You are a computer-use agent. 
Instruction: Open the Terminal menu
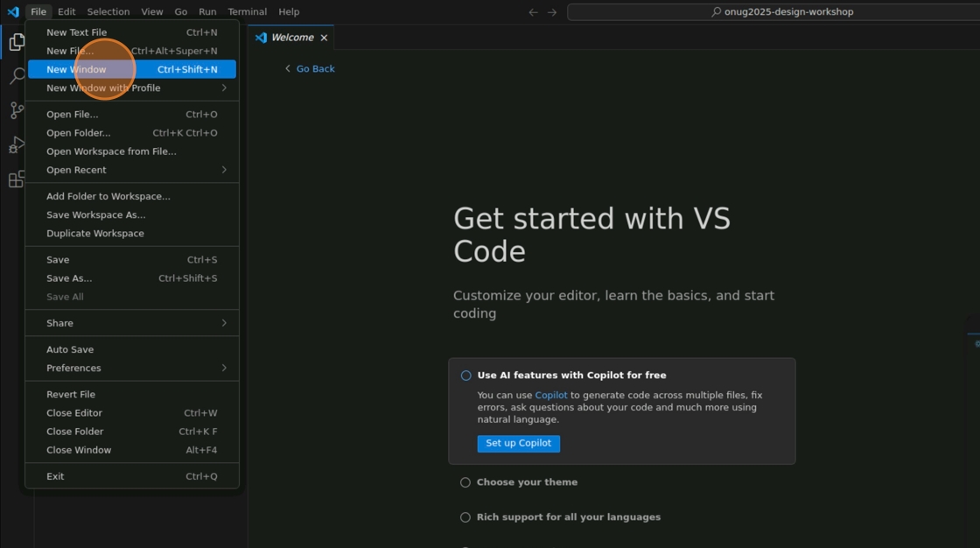247,12
